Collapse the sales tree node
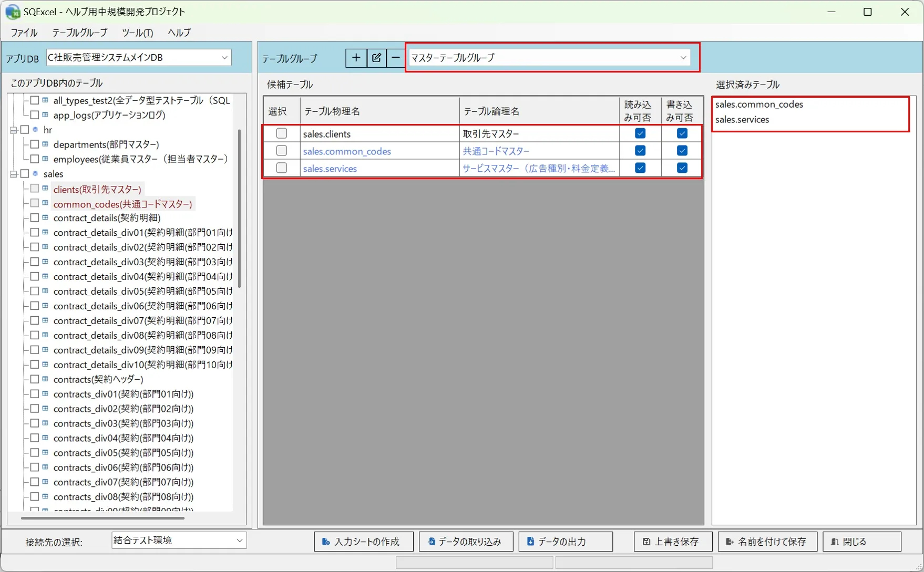The height and width of the screenshot is (572, 924). (x=13, y=174)
